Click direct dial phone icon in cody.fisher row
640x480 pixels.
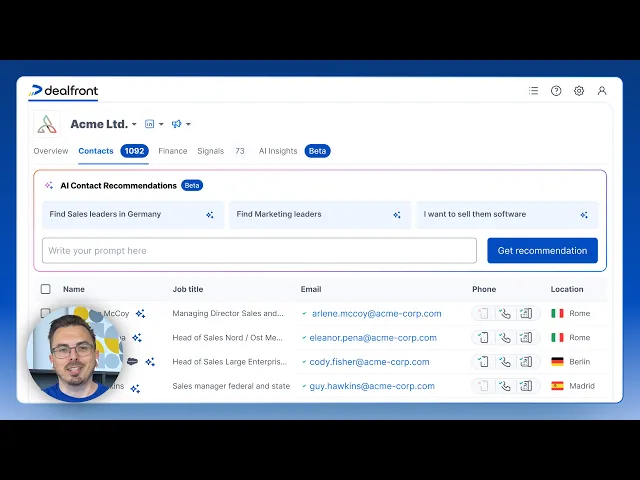[505, 362]
